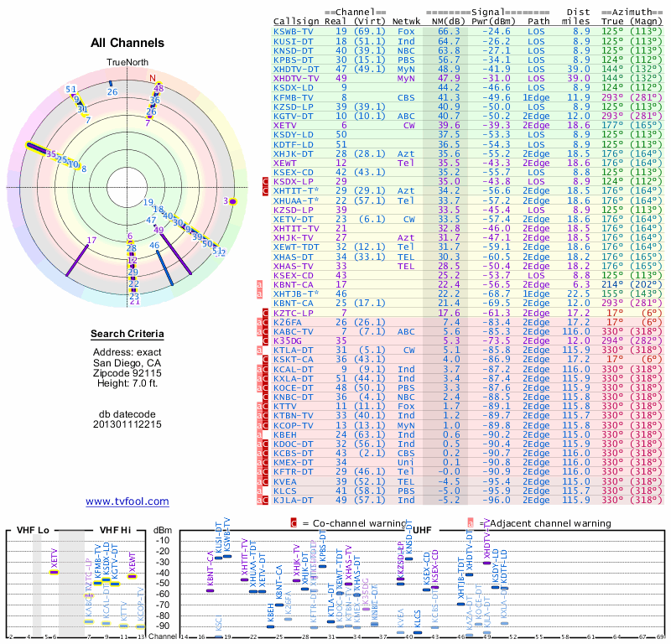The height and width of the screenshot is (644, 671).
Task: Select the XETV callsign in table
Action: click(x=284, y=126)
